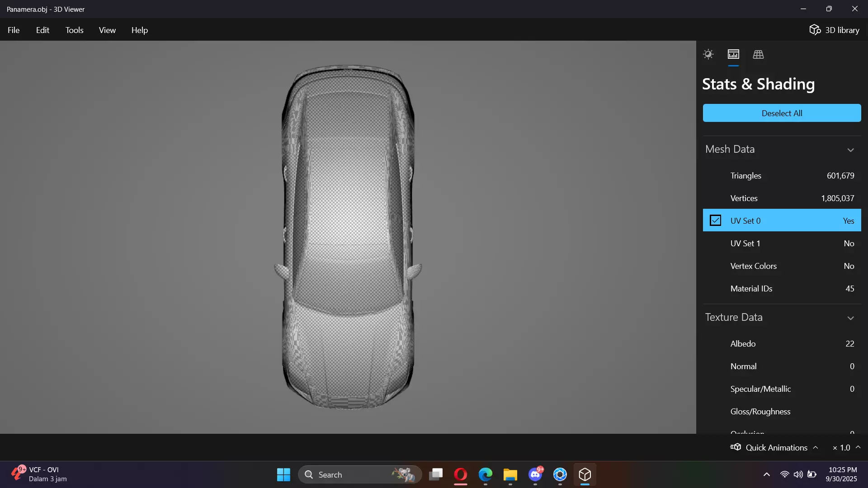Open the Environment & Lighting tab icon
Viewport: 868px width, 488px height.
(x=708, y=54)
